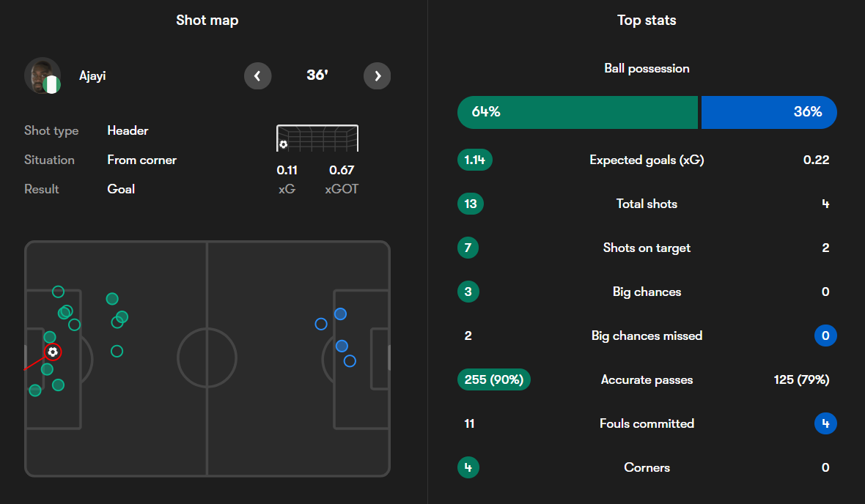Screen dimensions: 865x504
Task: Select the 255 (90%) accurate passes badge
Action: [493, 379]
